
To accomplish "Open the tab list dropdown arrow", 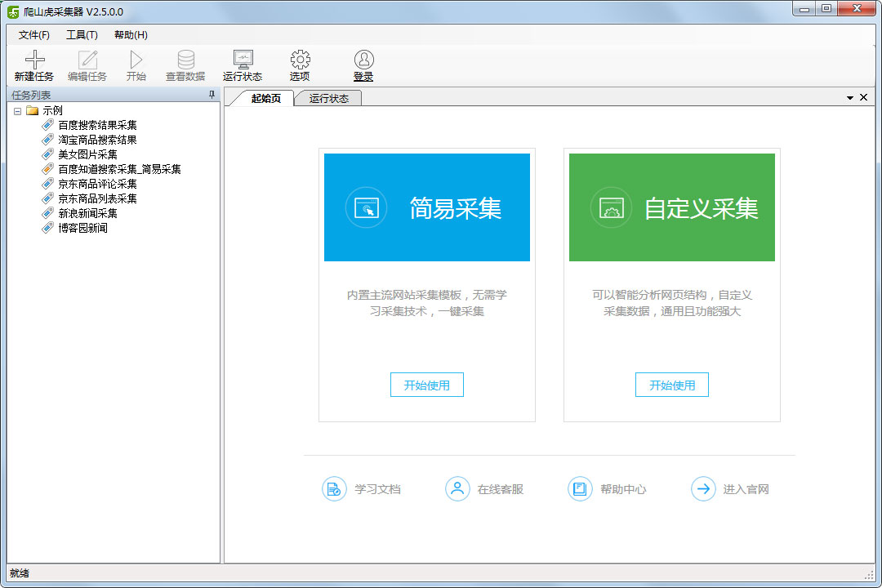I will click(x=850, y=98).
